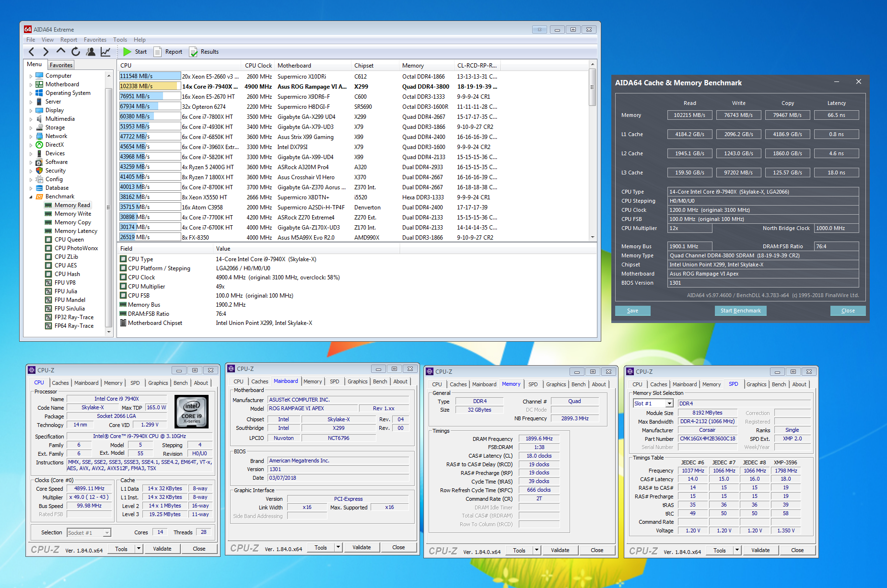Click Start Benchmark in Cache & Memory Benchmark
The height and width of the screenshot is (588, 887).
click(740, 311)
